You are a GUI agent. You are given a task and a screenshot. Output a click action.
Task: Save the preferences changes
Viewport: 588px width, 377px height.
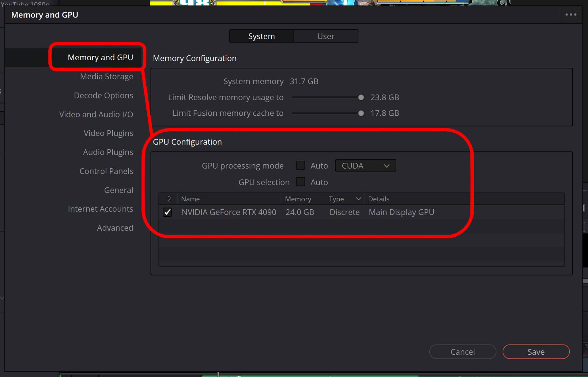pyautogui.click(x=536, y=352)
